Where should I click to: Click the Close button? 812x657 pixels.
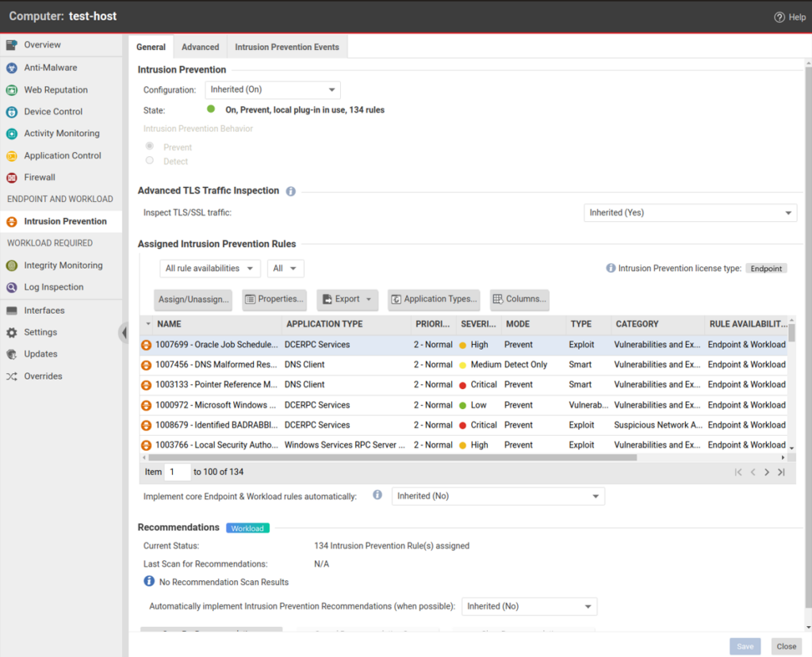(x=786, y=646)
